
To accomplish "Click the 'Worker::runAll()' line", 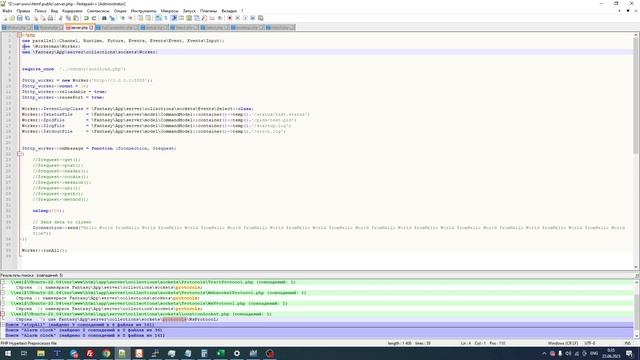I will tap(44, 250).
